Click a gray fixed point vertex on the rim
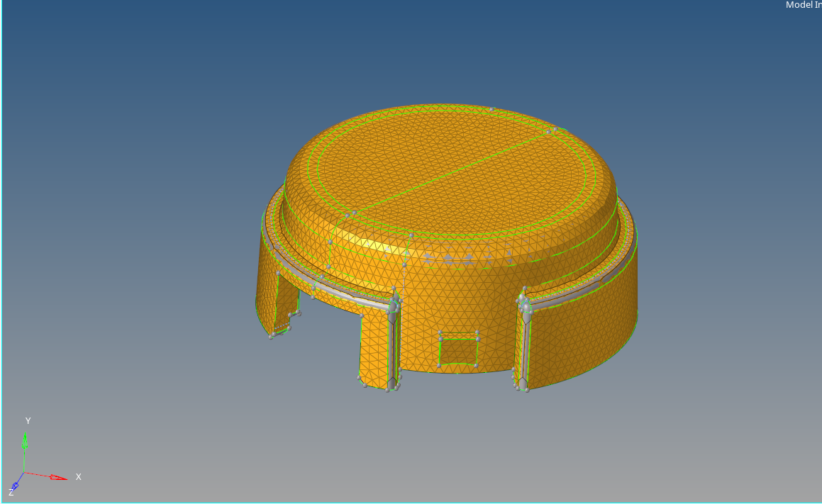Viewport: 822px width, 504px height. 493,110
